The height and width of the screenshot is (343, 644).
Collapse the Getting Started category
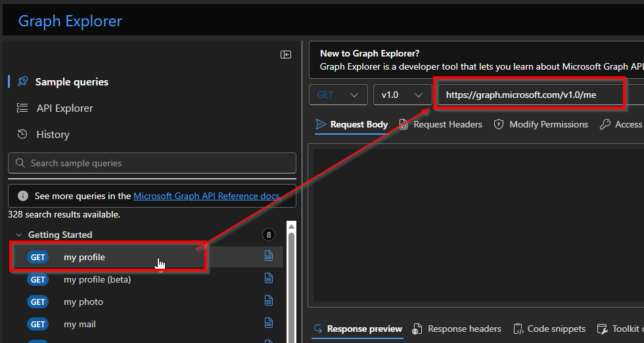tap(19, 235)
